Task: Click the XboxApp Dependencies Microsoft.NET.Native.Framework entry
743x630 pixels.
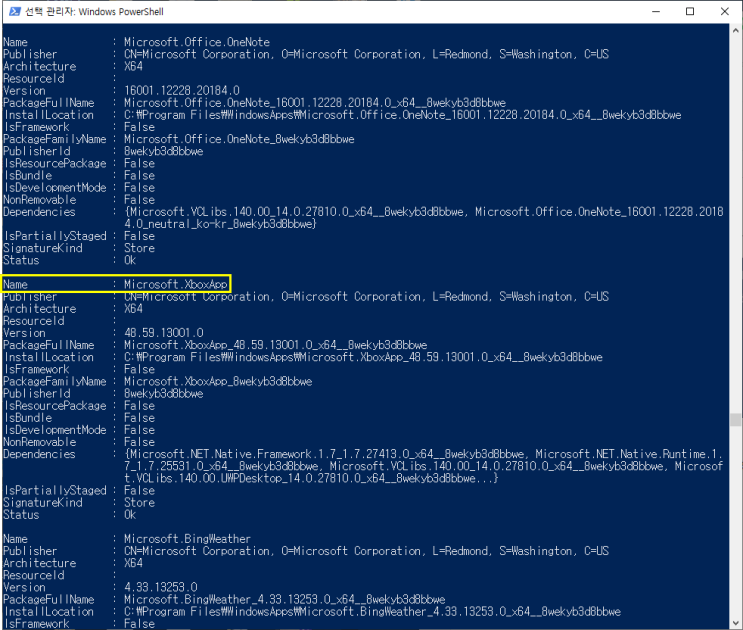Action: (326, 454)
